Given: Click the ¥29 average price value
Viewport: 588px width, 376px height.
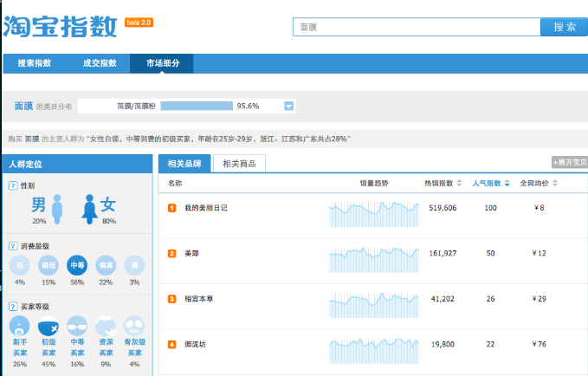Looking at the screenshot, I should 540,299.
